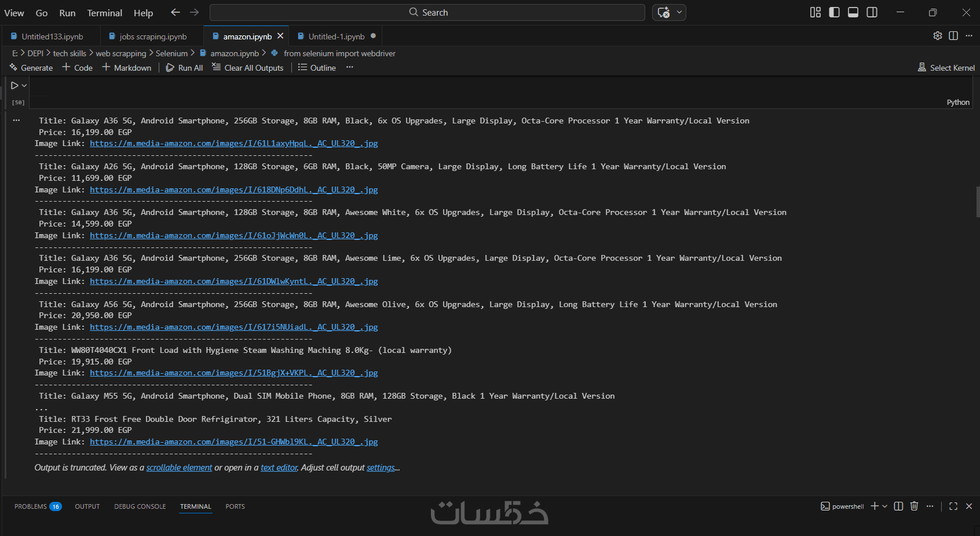Open notebook editor settings gear

[938, 36]
